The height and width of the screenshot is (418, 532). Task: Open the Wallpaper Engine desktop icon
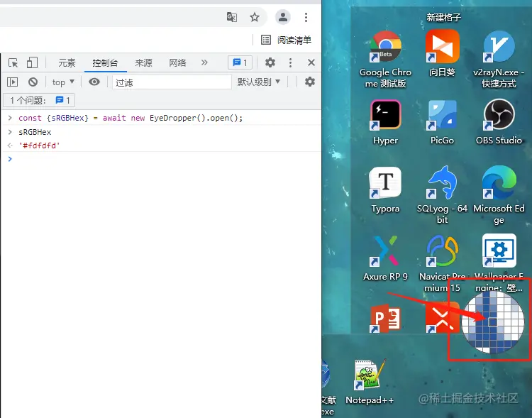499,263
